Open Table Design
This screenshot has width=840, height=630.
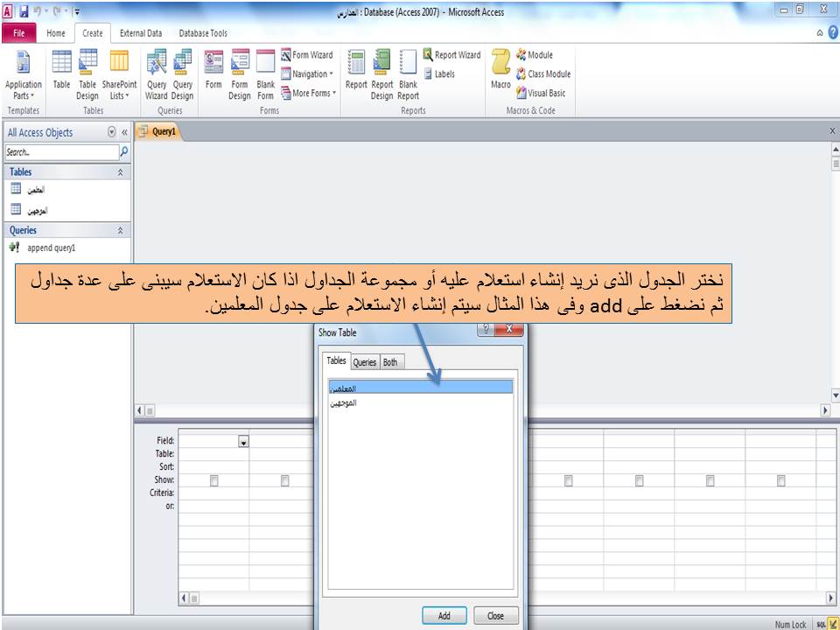tap(87, 75)
